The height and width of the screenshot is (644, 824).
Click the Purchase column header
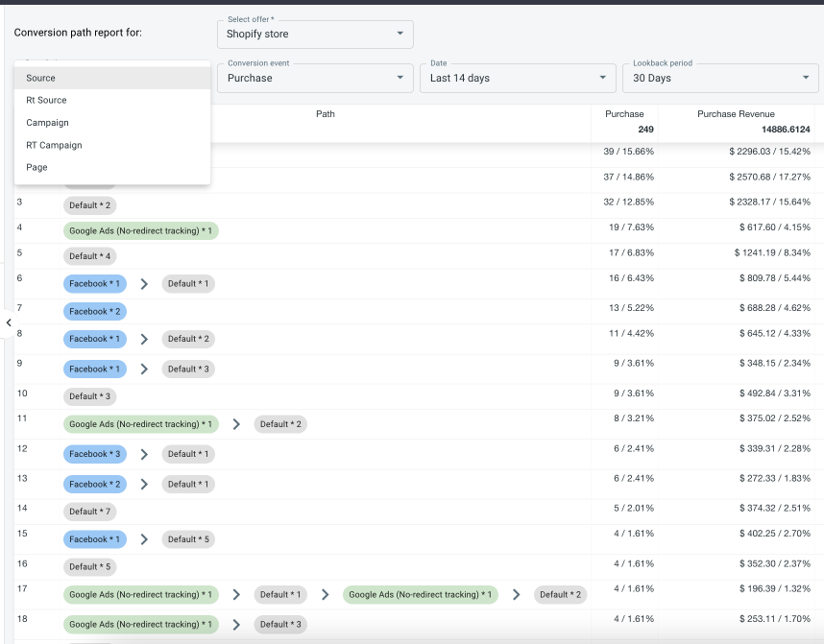[x=624, y=114]
